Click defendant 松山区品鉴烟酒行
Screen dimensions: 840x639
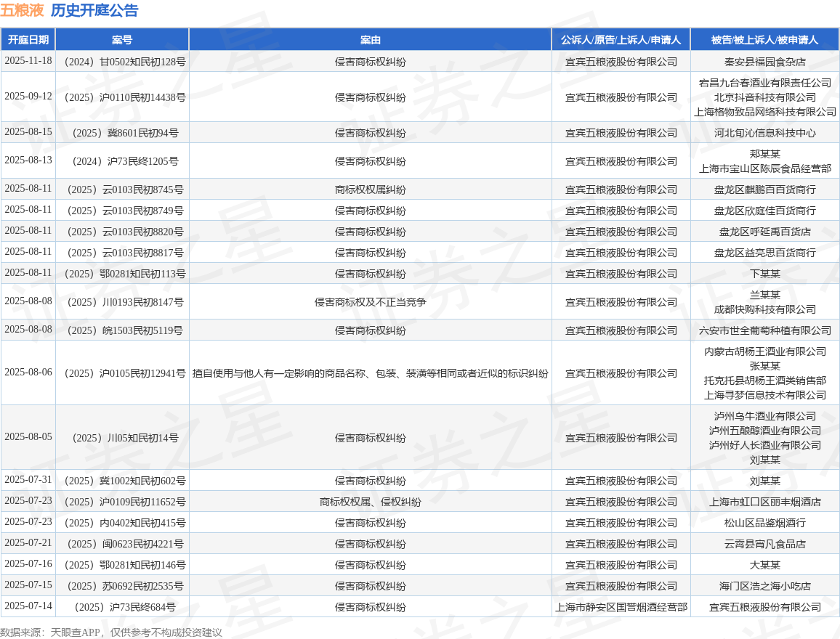click(764, 523)
